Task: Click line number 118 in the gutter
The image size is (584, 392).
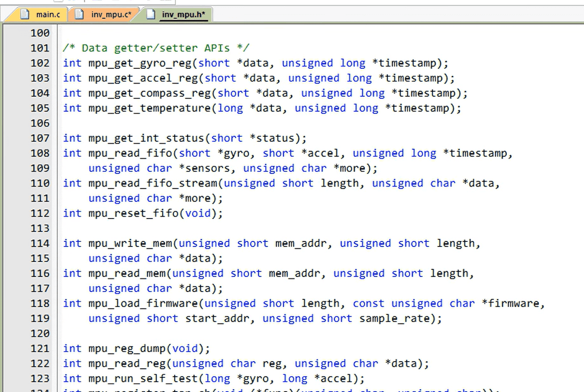Action: coord(40,303)
